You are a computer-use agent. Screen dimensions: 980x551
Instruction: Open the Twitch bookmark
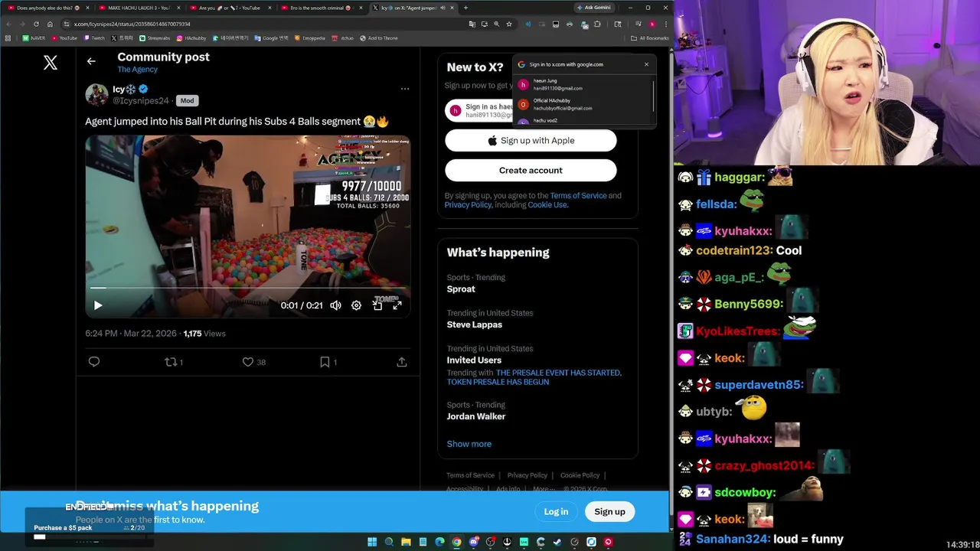coord(95,38)
